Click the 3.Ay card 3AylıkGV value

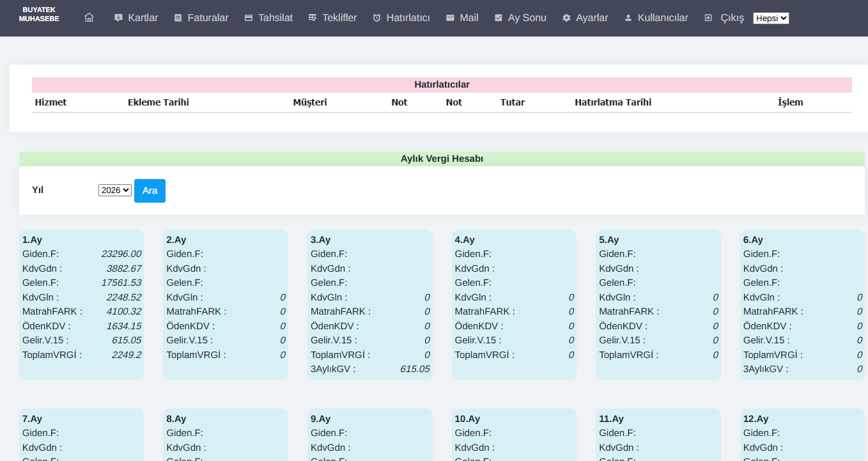point(415,369)
